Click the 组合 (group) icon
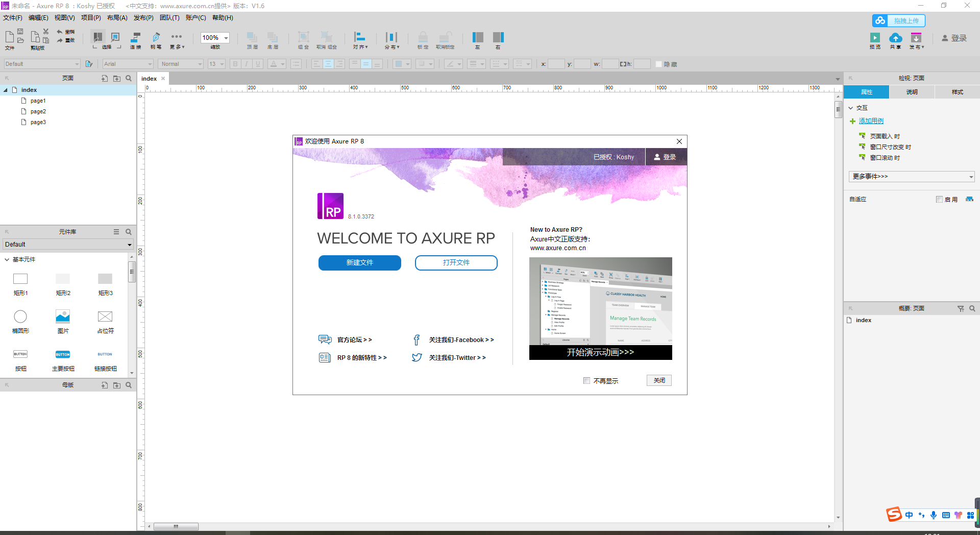 (x=303, y=40)
